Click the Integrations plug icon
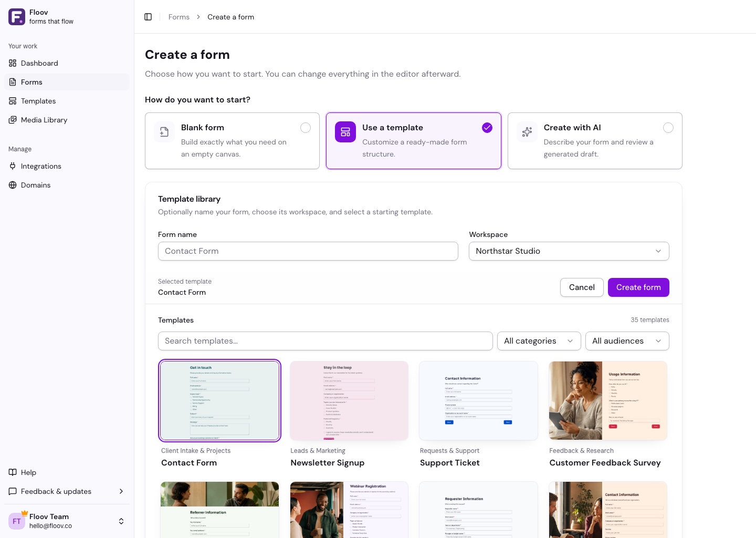 coord(13,166)
